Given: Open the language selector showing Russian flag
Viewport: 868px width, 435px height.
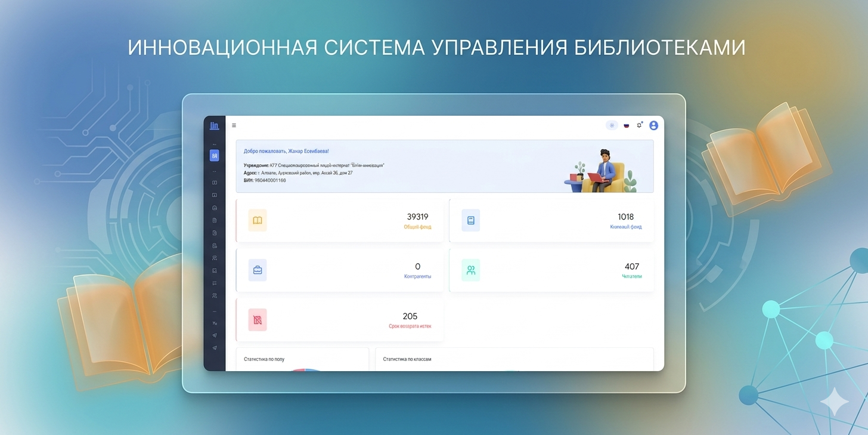Looking at the screenshot, I should pyautogui.click(x=625, y=125).
